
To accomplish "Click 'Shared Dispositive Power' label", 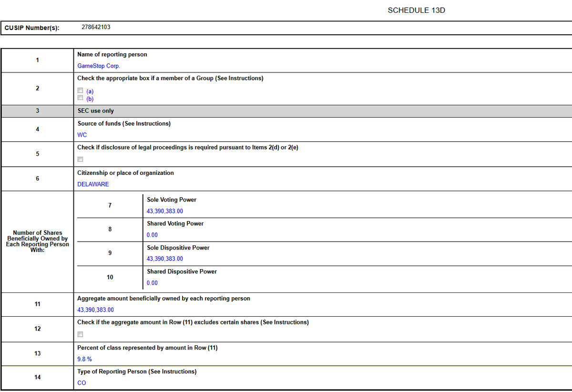I will click(182, 271).
